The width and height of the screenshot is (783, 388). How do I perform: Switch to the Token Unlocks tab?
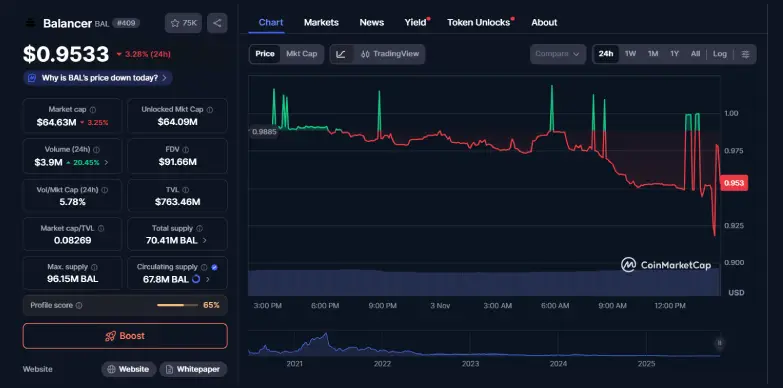click(479, 22)
